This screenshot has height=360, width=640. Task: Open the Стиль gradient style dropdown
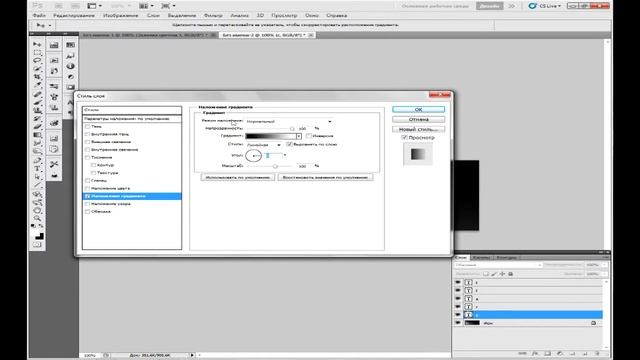264,145
